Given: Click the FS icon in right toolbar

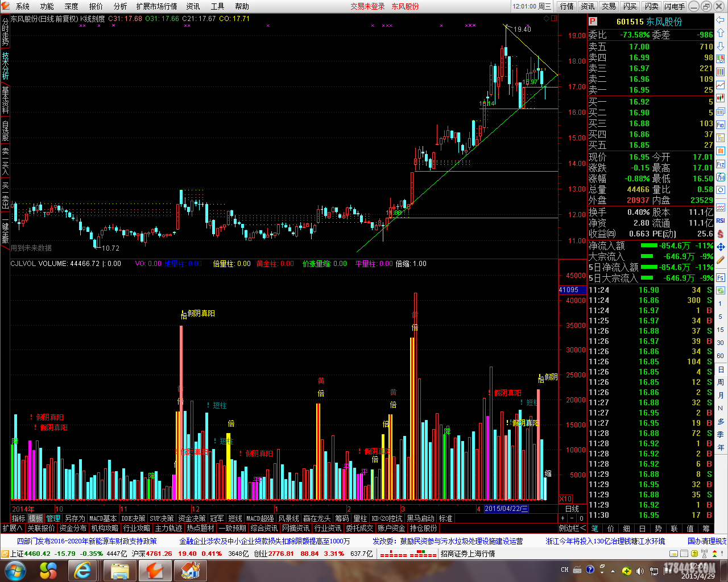Looking at the screenshot, I should 721,277.
